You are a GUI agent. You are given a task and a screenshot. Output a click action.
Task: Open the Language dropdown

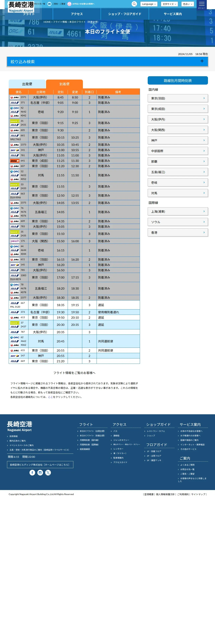tap(149, 4)
